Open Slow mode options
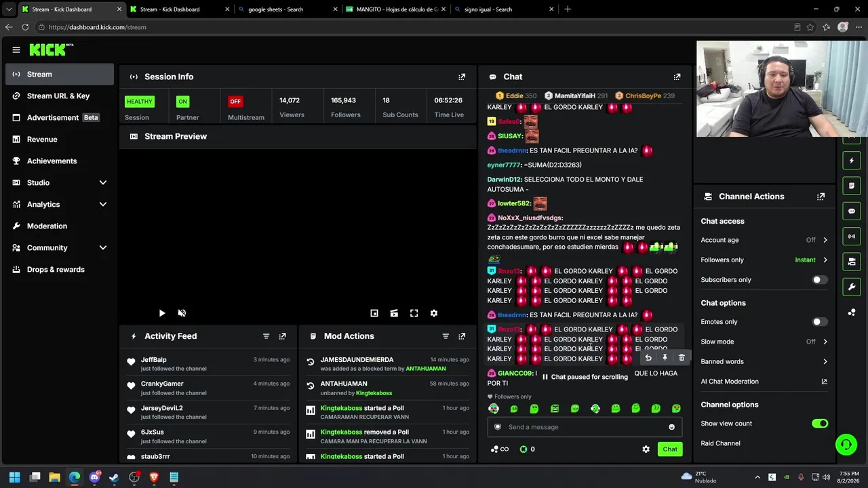 coord(764,342)
